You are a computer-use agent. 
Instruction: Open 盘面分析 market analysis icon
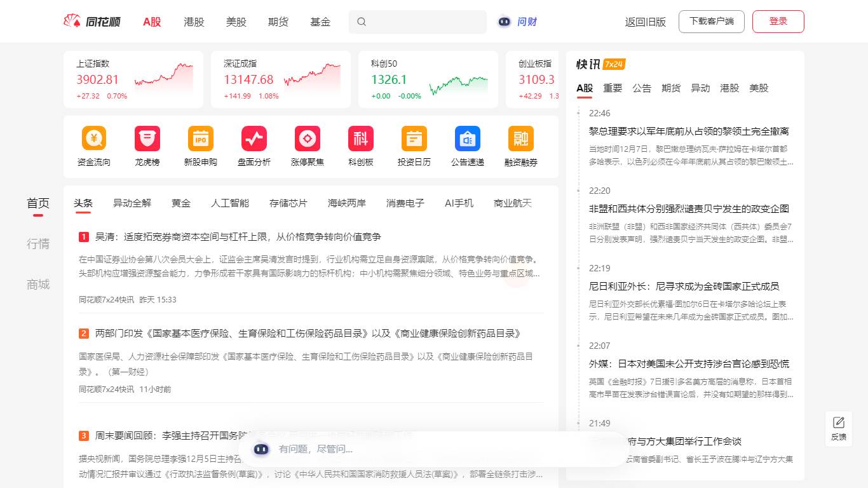tap(254, 139)
